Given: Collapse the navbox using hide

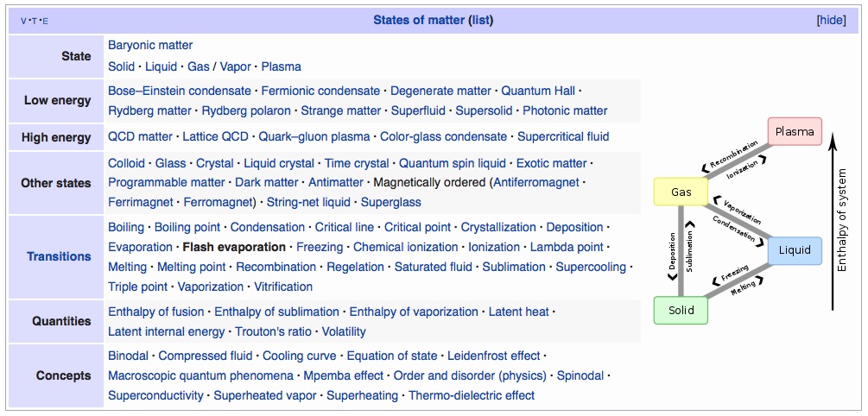Looking at the screenshot, I should pyautogui.click(x=831, y=21).
